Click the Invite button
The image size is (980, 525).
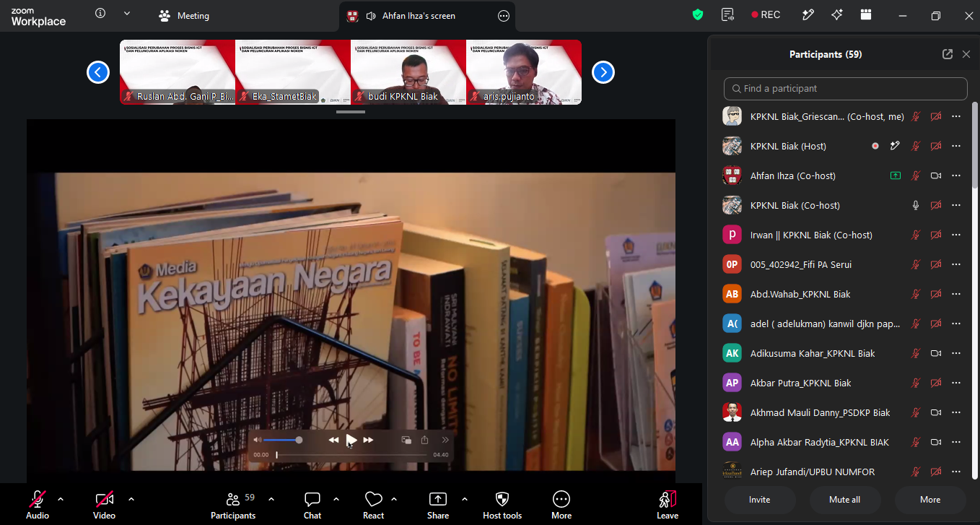click(x=760, y=500)
